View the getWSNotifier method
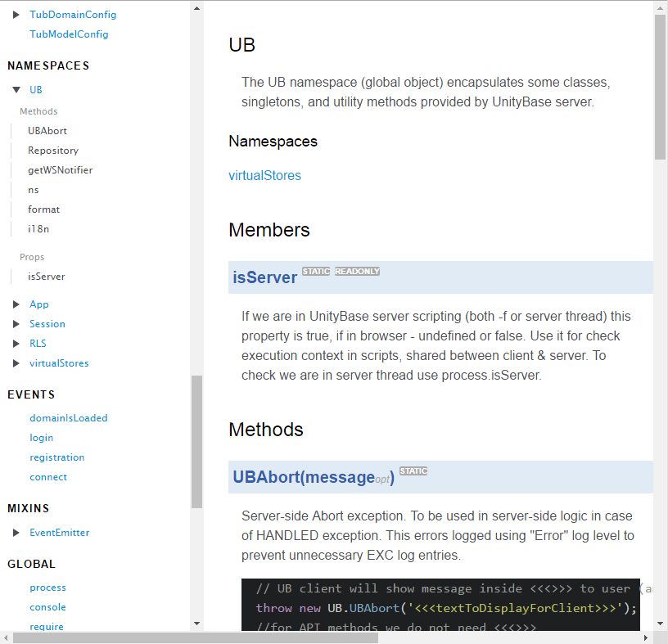Image resolution: width=668 pixels, height=644 pixels. [x=61, y=169]
